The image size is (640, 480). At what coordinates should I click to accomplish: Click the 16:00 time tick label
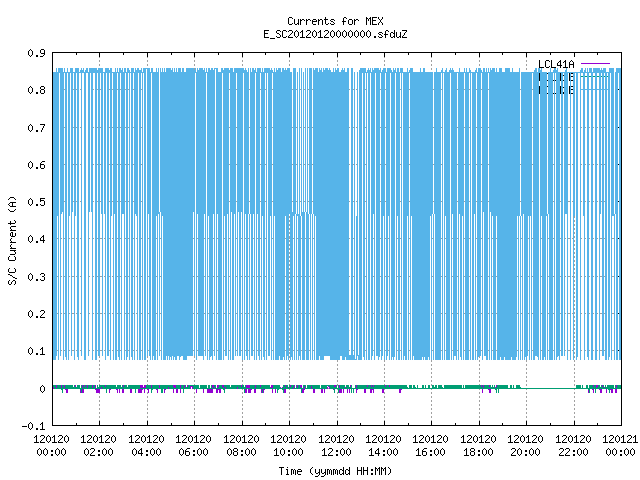(430, 452)
